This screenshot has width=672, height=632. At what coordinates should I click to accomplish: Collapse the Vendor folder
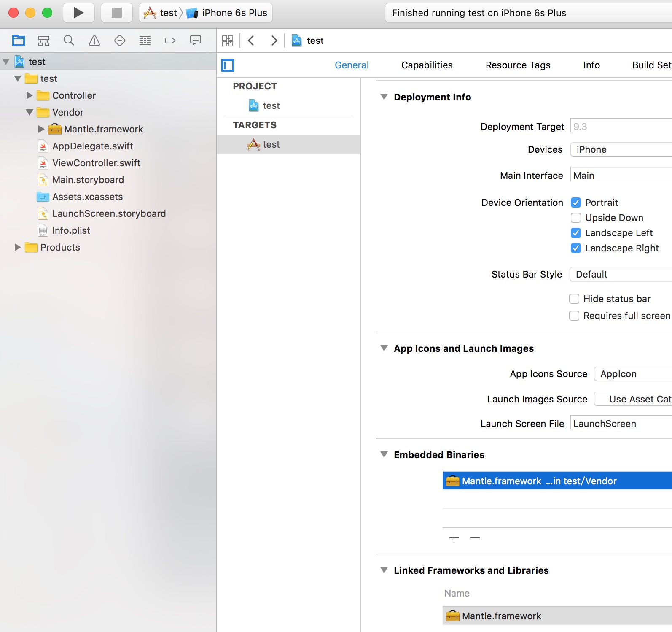coord(30,112)
